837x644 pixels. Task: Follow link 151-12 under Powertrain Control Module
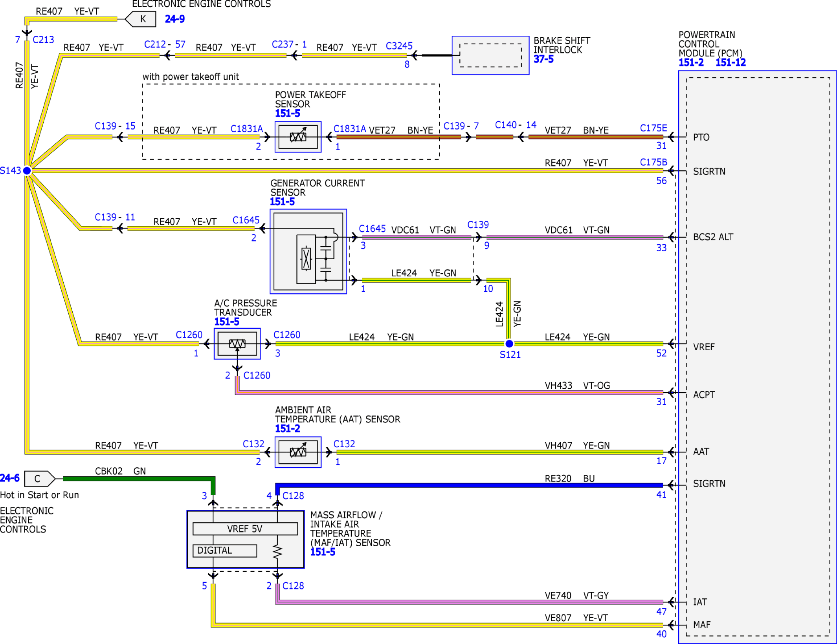tap(731, 62)
